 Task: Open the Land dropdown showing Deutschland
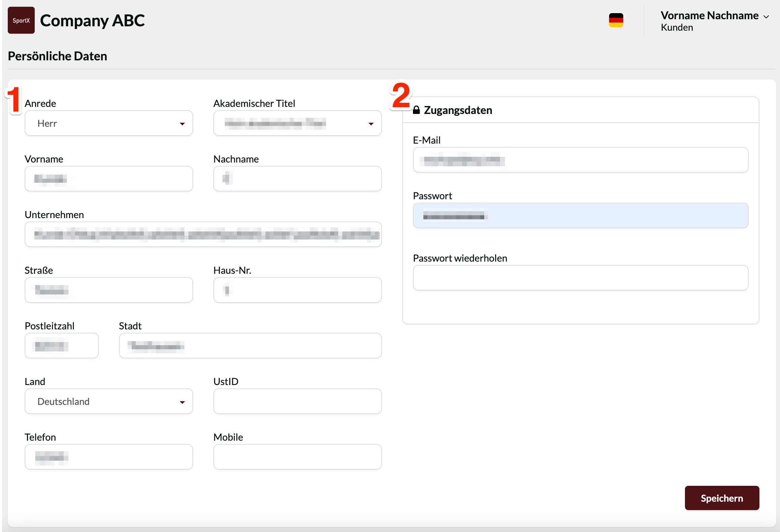coord(109,402)
